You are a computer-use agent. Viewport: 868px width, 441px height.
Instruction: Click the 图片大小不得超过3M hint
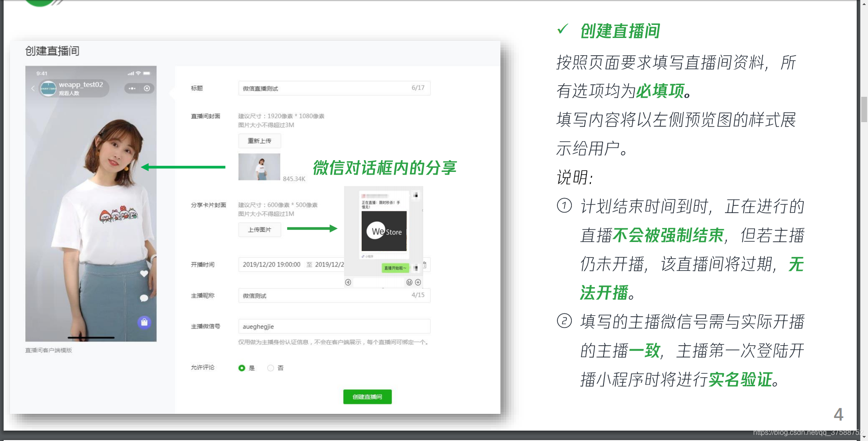[266, 125]
